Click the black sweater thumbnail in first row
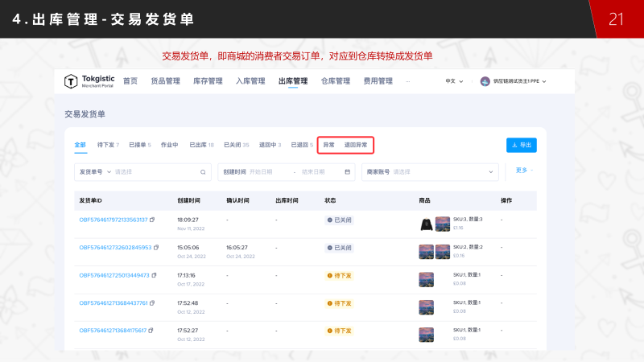 427,224
